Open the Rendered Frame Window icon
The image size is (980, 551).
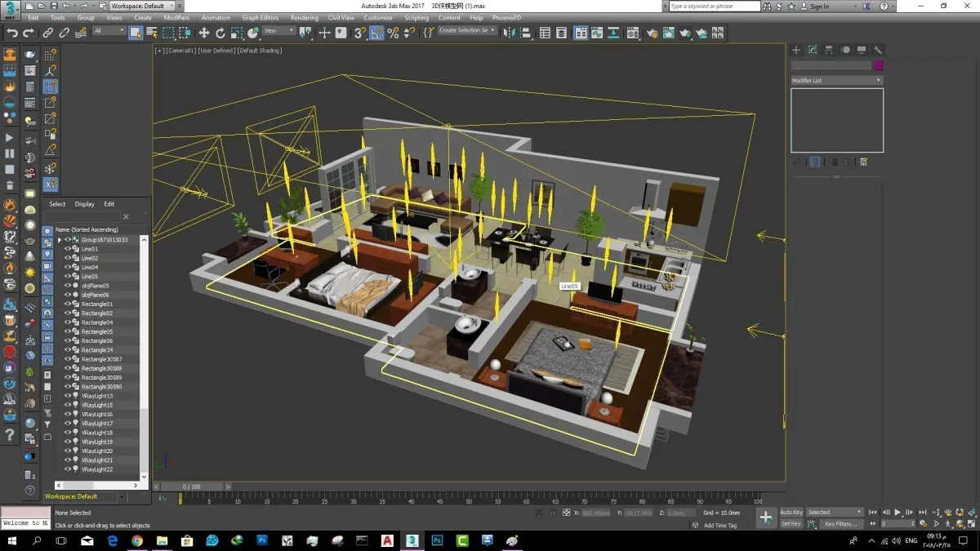(x=668, y=33)
